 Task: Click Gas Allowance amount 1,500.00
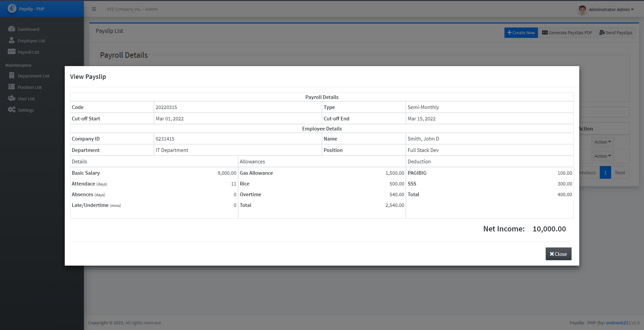(x=395, y=173)
